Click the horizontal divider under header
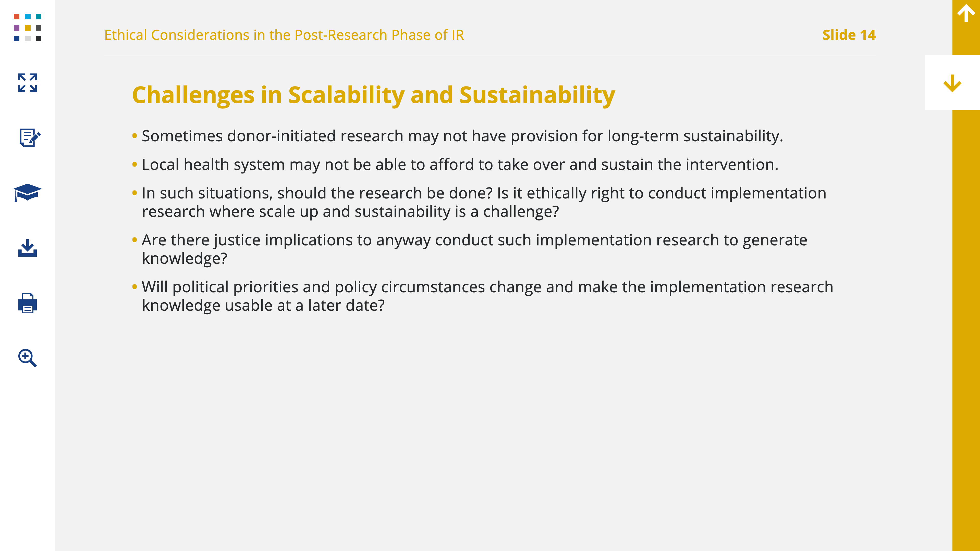Viewport: 980px width, 551px height. click(x=490, y=56)
